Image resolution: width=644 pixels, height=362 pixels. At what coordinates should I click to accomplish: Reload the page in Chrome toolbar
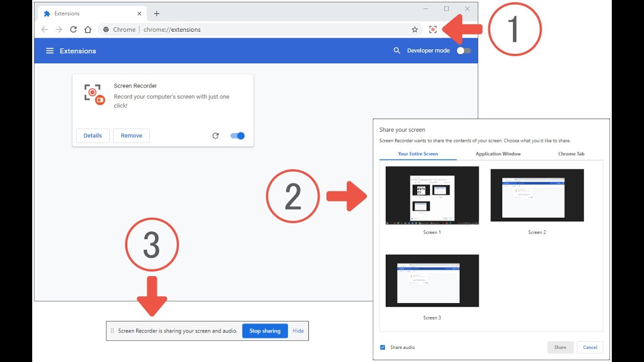click(73, 30)
